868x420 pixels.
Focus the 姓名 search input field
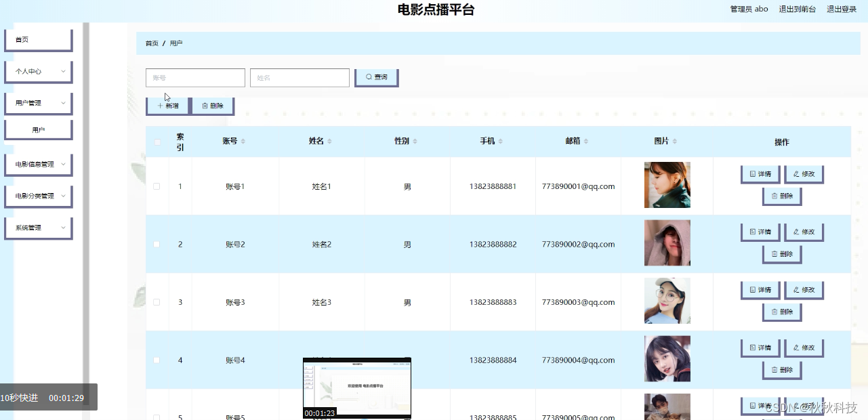299,78
